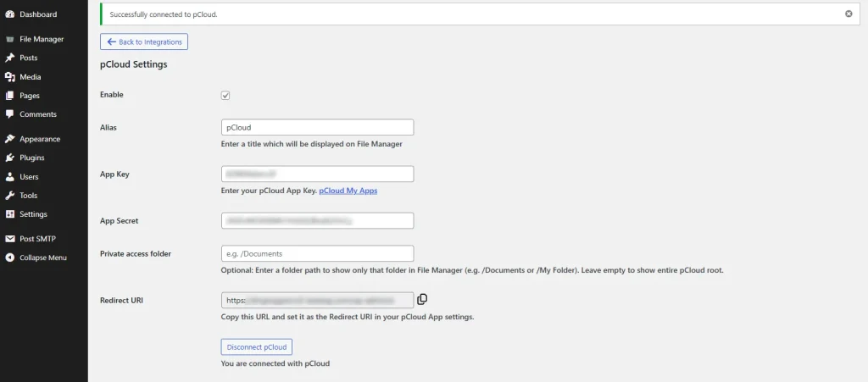Click the back arrow in Back to Integrations
Viewport: 868px width, 382px height.
tap(111, 42)
